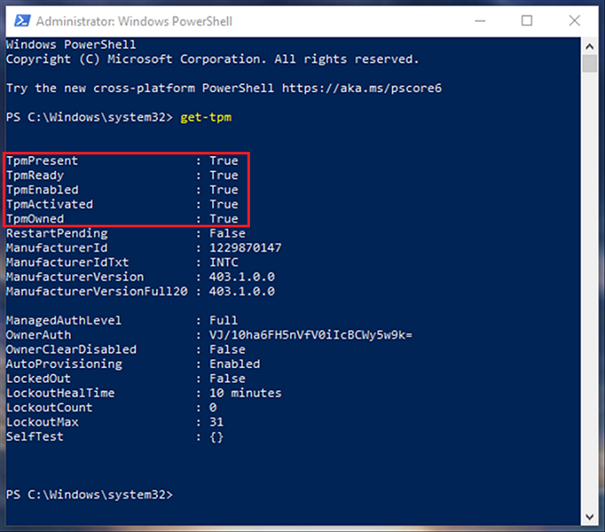Image resolution: width=605 pixels, height=532 pixels.
Task: Click the AutoProvisioning value 'Enabled'
Action: point(235,364)
